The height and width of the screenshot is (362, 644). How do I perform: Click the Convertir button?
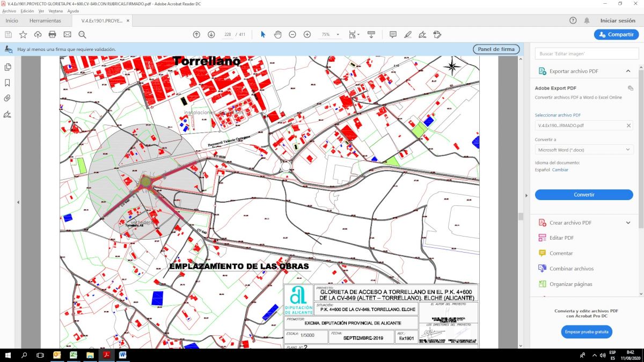tap(584, 195)
